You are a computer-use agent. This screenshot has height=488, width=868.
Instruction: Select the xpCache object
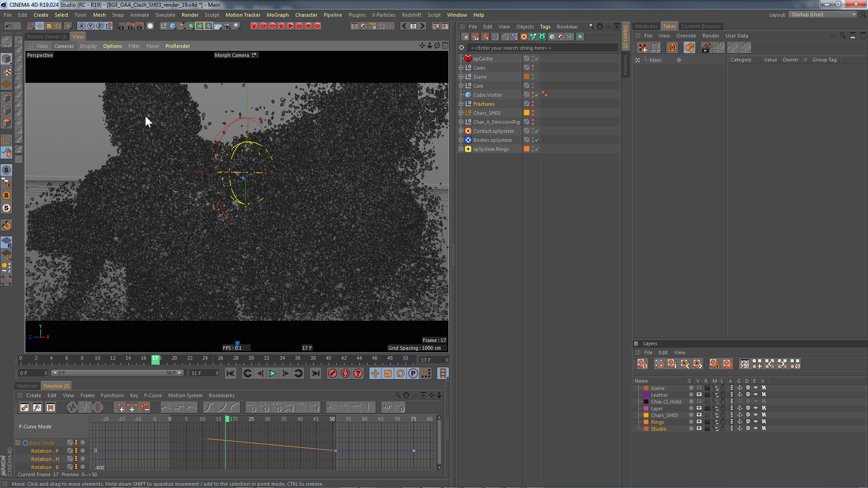click(x=483, y=59)
